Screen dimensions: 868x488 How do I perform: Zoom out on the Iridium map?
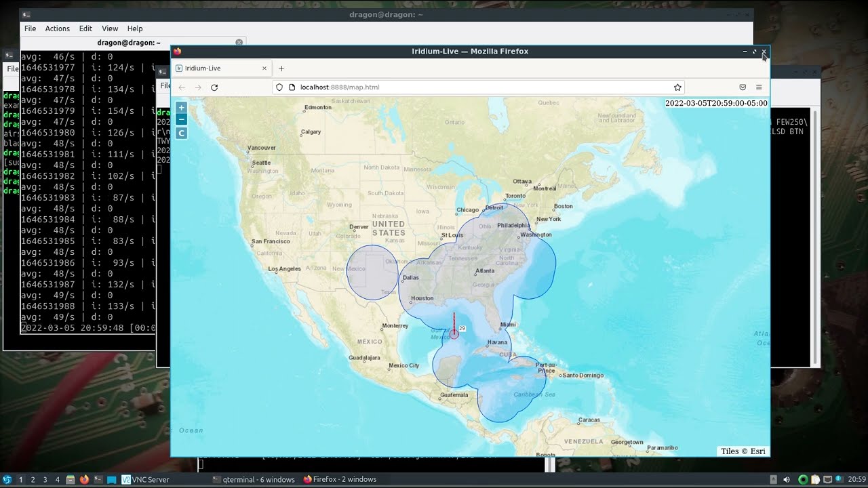coord(181,120)
